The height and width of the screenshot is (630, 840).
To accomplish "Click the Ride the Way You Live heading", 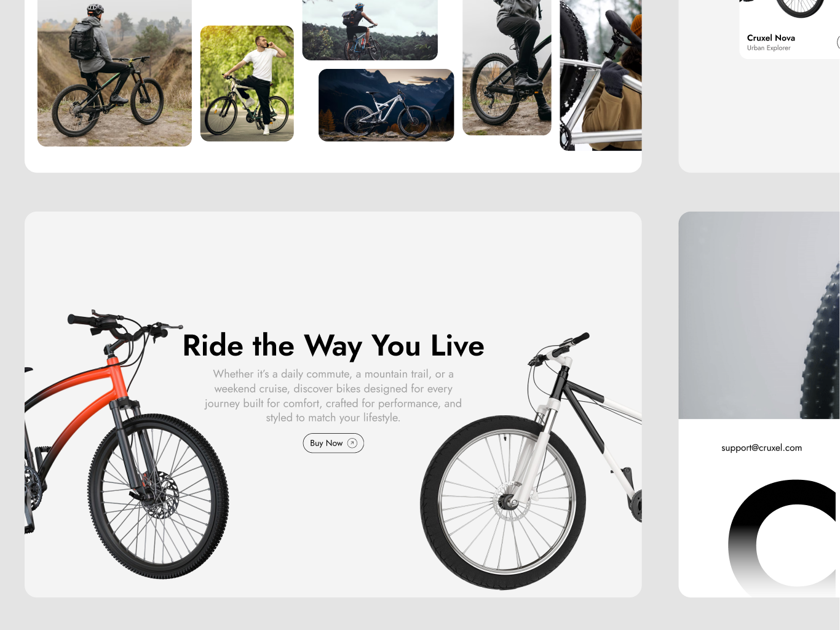I will coord(333,346).
